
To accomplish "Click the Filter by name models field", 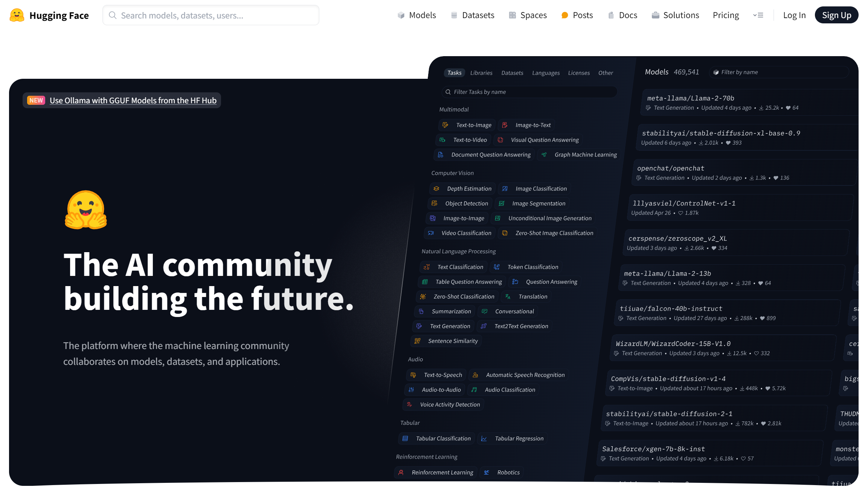I will point(779,72).
